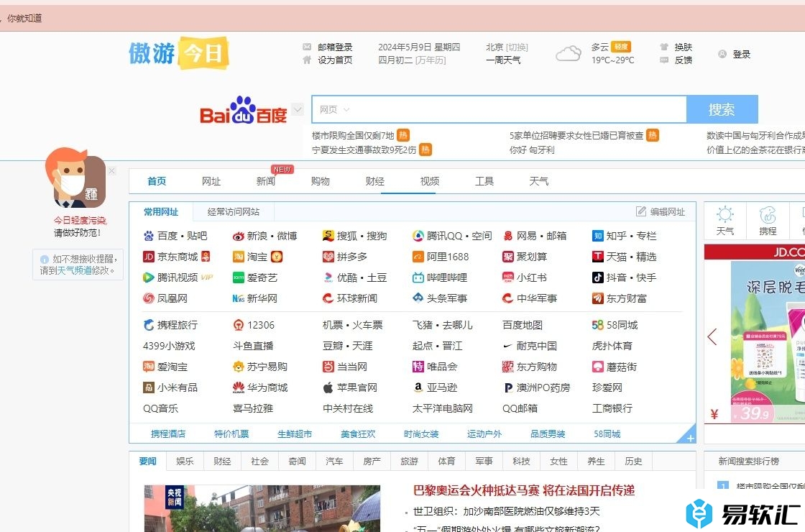Click the 哔哩哔哩 icon

[418, 278]
